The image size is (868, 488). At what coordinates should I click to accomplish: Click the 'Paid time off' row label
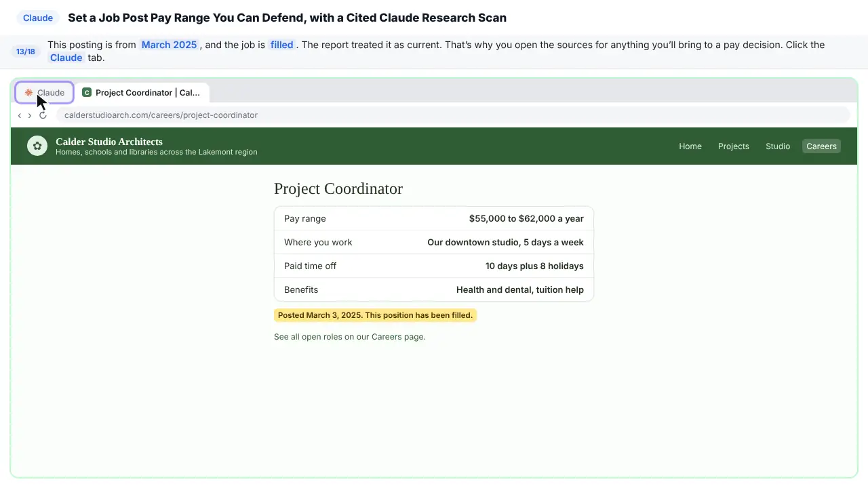[310, 266]
